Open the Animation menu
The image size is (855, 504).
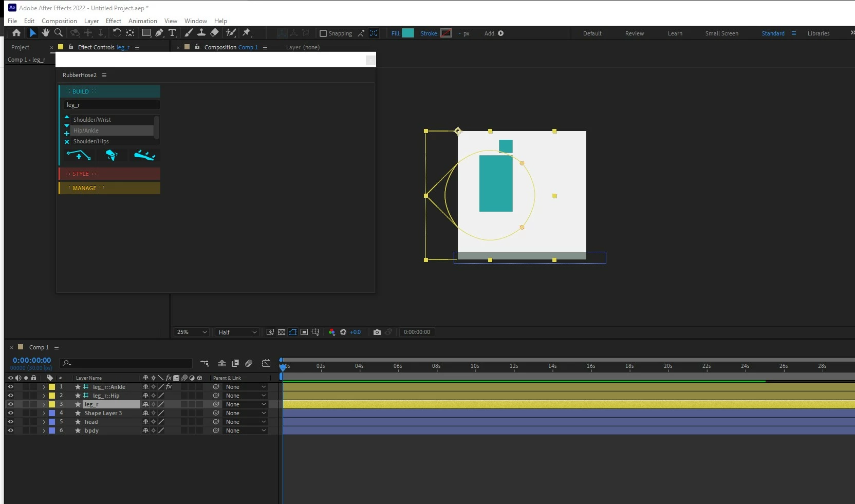[x=143, y=21]
